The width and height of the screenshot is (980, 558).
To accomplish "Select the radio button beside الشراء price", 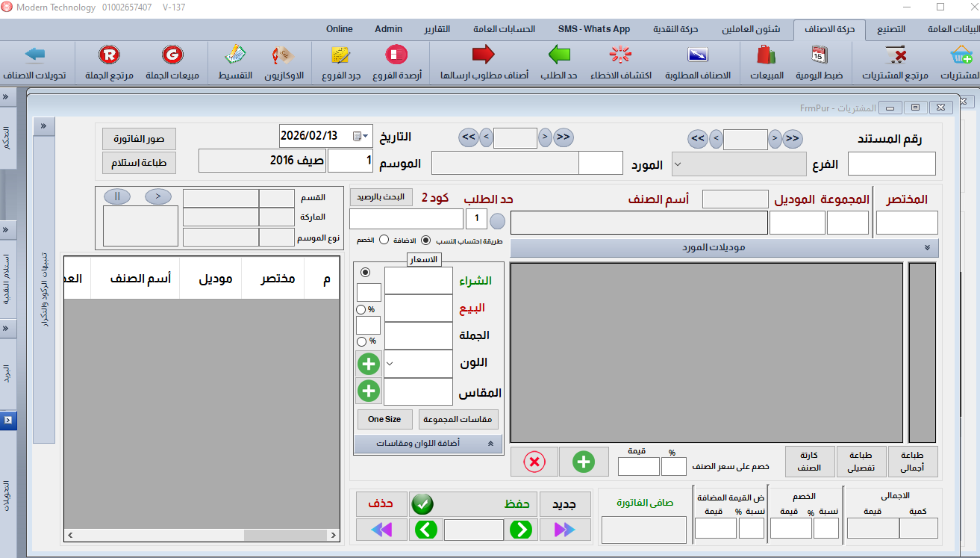I will [x=365, y=273].
